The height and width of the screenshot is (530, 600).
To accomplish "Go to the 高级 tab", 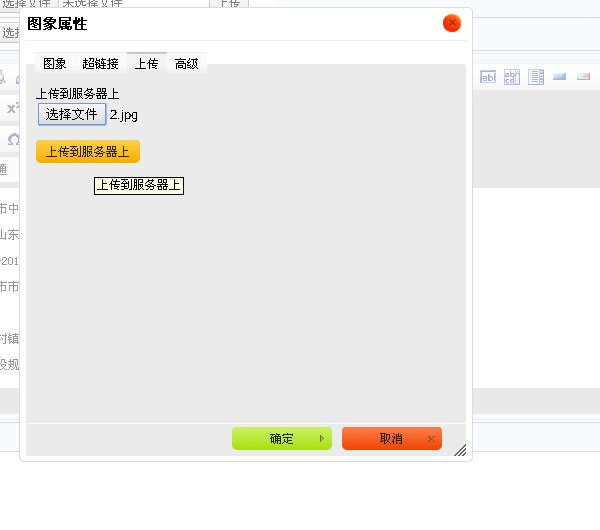I will coord(186,63).
